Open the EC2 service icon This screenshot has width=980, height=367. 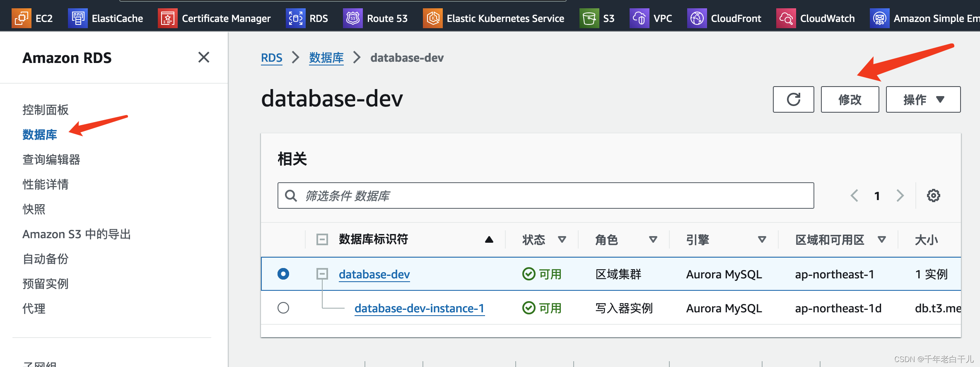click(x=22, y=18)
